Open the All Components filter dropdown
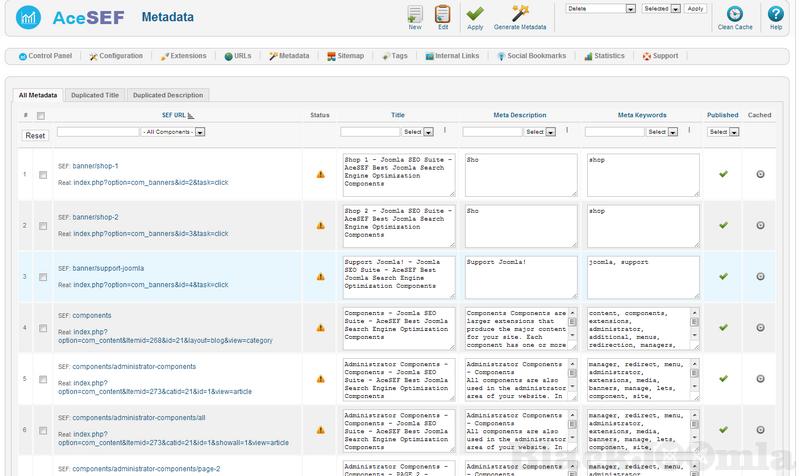The width and height of the screenshot is (800, 476). coord(172,131)
